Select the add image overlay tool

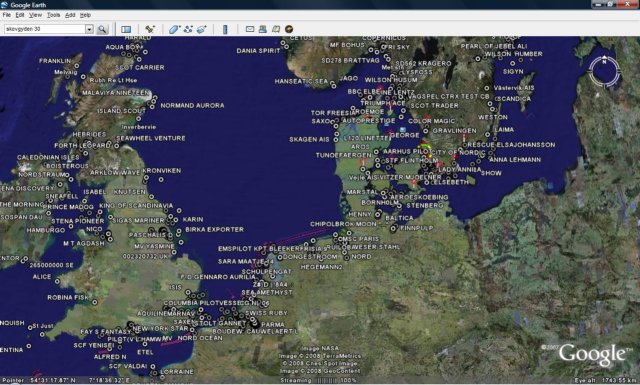pos(202,29)
